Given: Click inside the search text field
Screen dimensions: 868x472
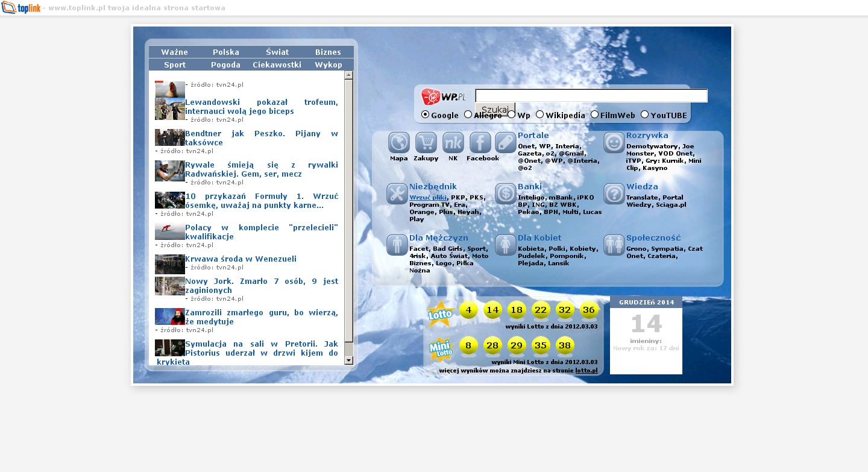Looking at the screenshot, I should 591,96.
